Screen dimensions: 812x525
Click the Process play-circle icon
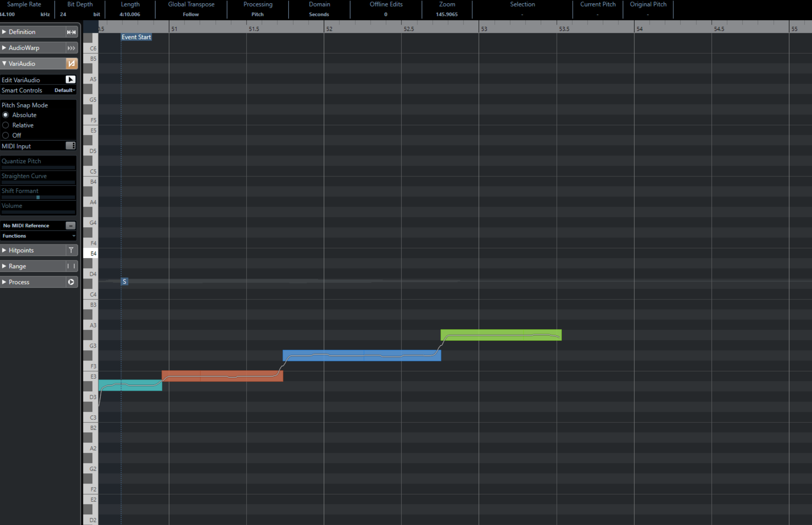click(x=71, y=282)
